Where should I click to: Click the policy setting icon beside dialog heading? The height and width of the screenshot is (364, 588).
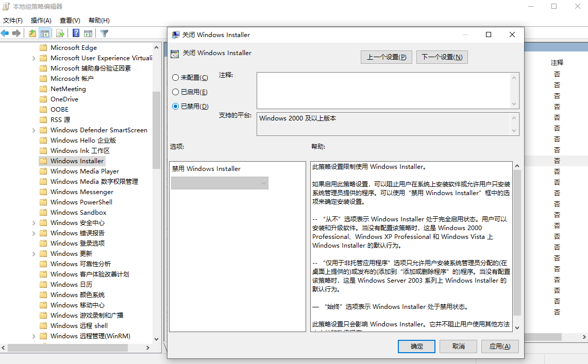click(x=175, y=54)
